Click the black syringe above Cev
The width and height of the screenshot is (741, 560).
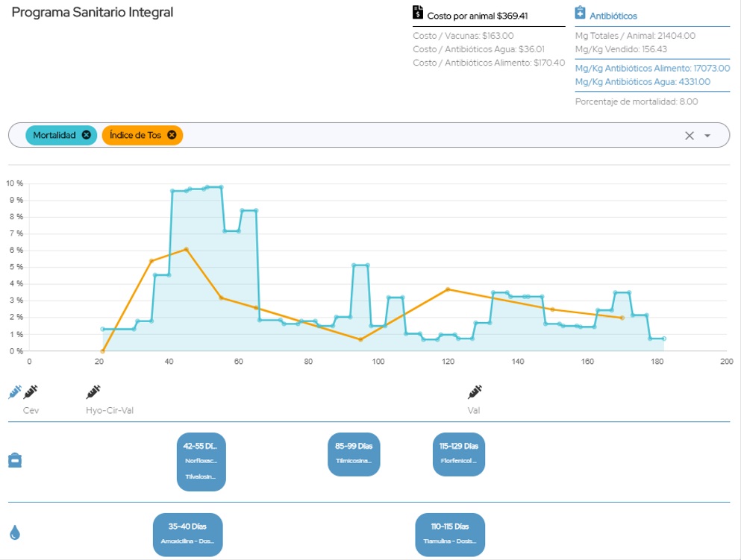31,391
